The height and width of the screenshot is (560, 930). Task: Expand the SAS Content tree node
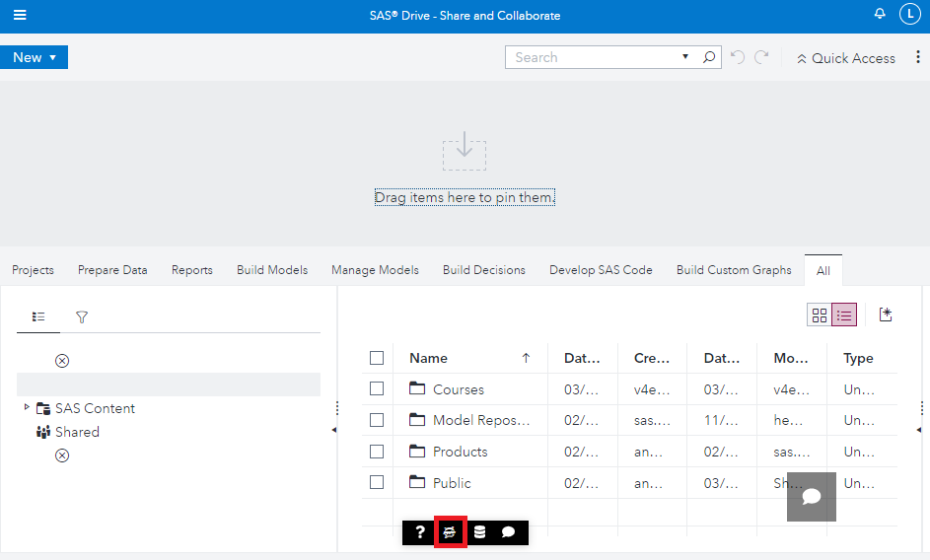27,407
